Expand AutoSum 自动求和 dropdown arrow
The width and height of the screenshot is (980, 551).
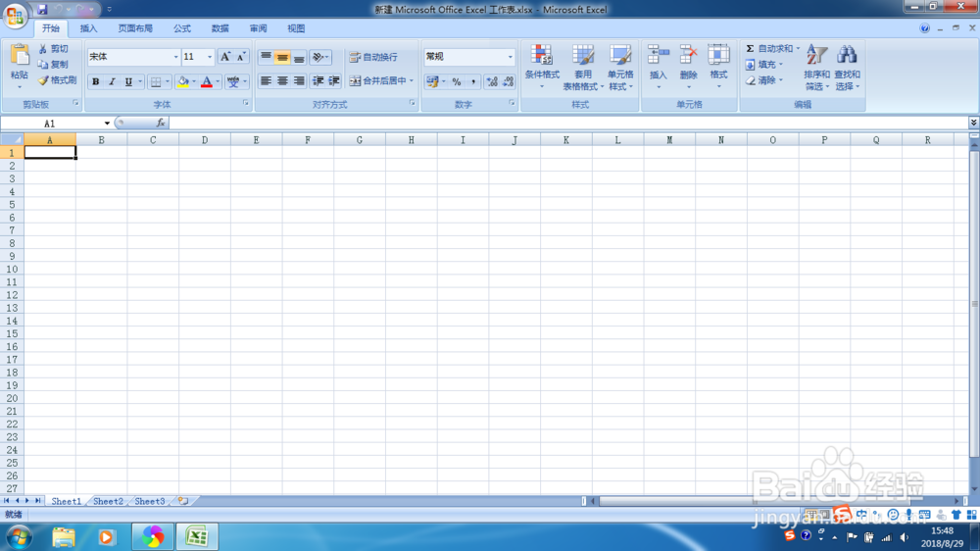[798, 48]
